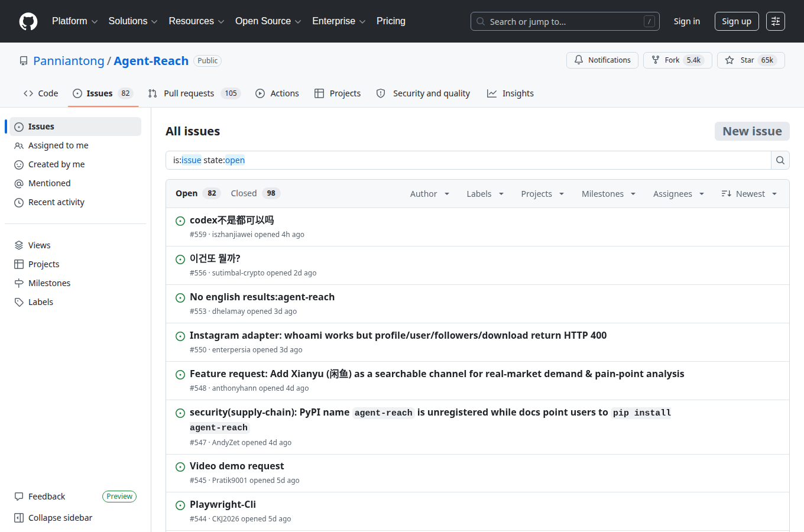
Task: Expand the Open Source menu
Action: pyautogui.click(x=268, y=21)
